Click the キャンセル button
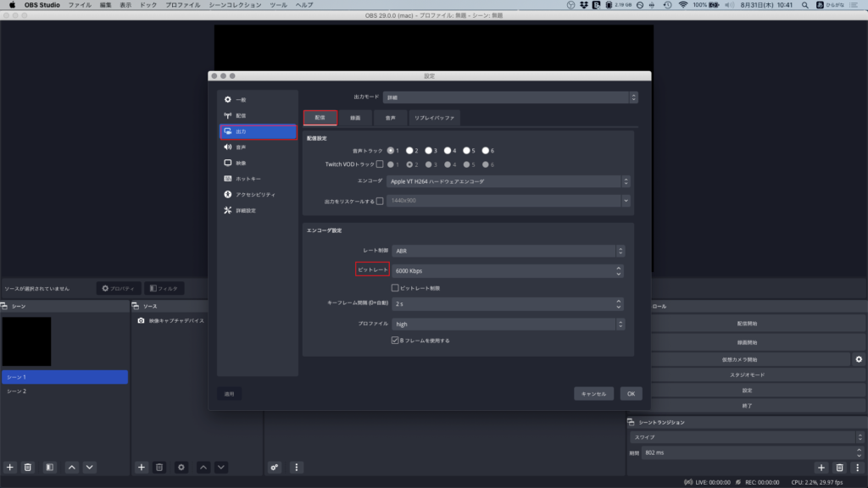 [593, 394]
